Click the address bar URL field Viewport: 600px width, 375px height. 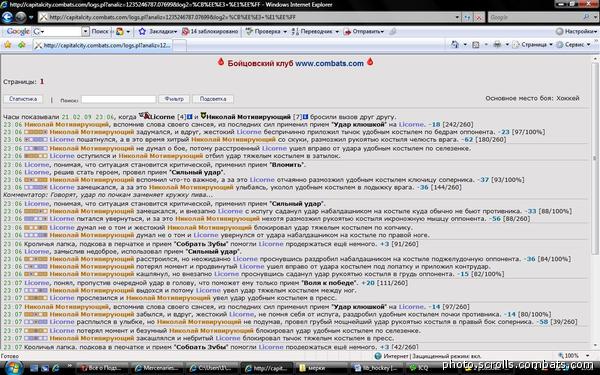pyautogui.click(x=250, y=17)
